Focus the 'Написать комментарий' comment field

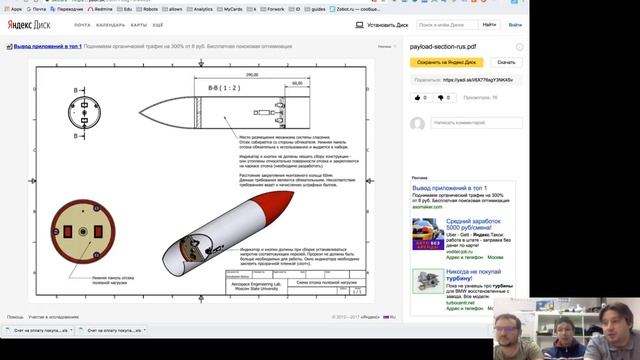pyautogui.click(x=476, y=123)
